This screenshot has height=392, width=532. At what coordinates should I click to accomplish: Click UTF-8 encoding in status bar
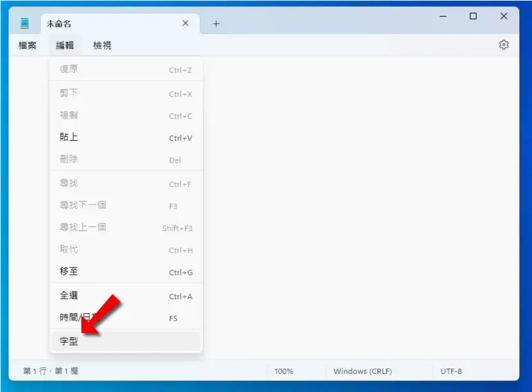(x=451, y=372)
